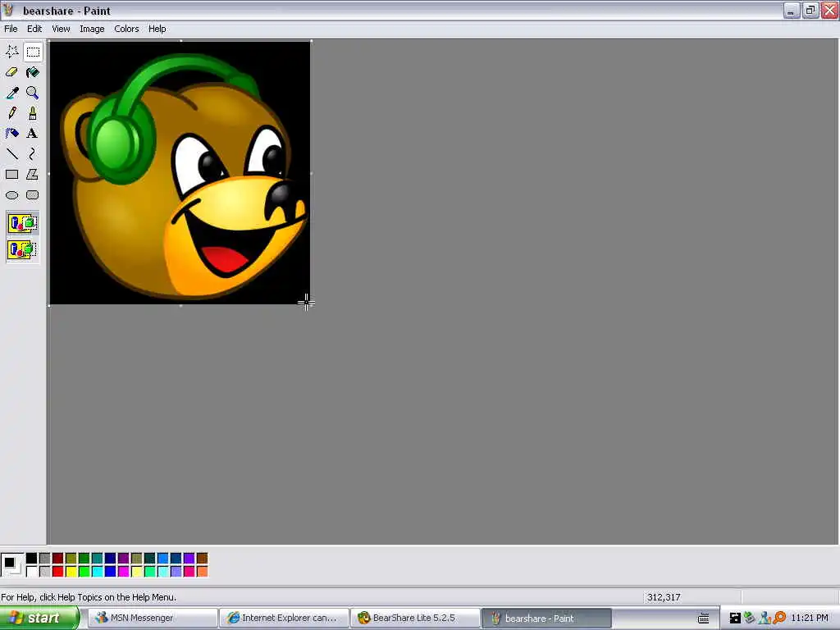Click the 11:21 PM system clock

[x=810, y=619]
